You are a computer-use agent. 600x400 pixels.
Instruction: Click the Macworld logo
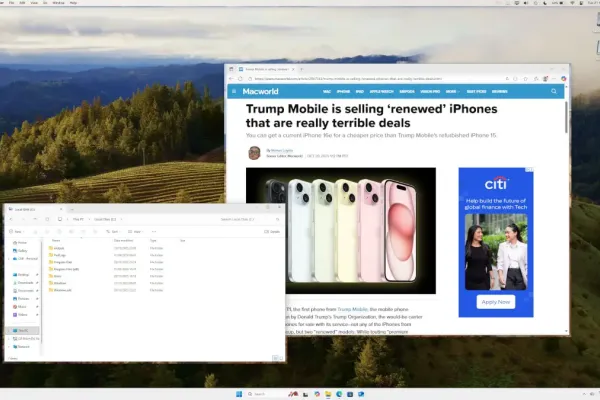[x=260, y=91]
